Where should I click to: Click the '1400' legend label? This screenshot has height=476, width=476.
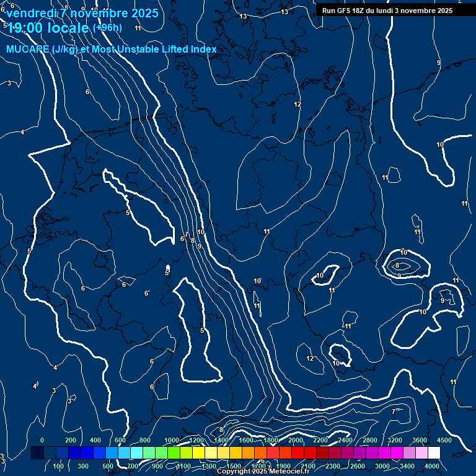point(221,440)
